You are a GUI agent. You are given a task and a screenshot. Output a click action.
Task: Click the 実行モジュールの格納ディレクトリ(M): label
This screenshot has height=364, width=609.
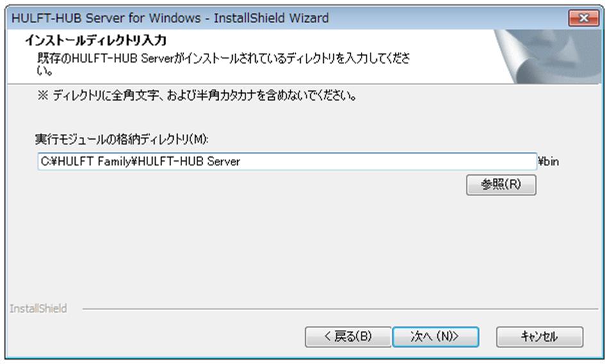[122, 139]
